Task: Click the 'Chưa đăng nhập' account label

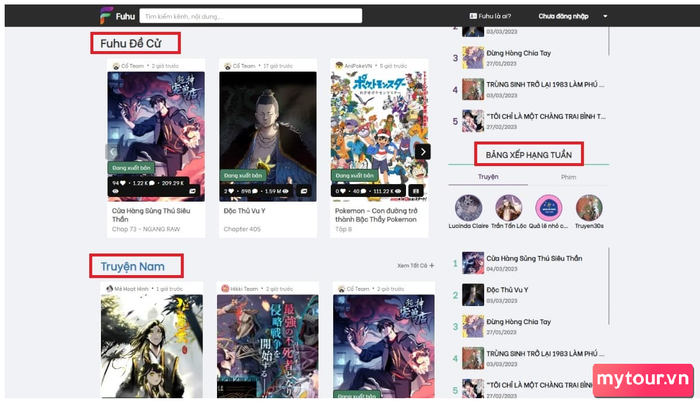Action: [x=563, y=16]
